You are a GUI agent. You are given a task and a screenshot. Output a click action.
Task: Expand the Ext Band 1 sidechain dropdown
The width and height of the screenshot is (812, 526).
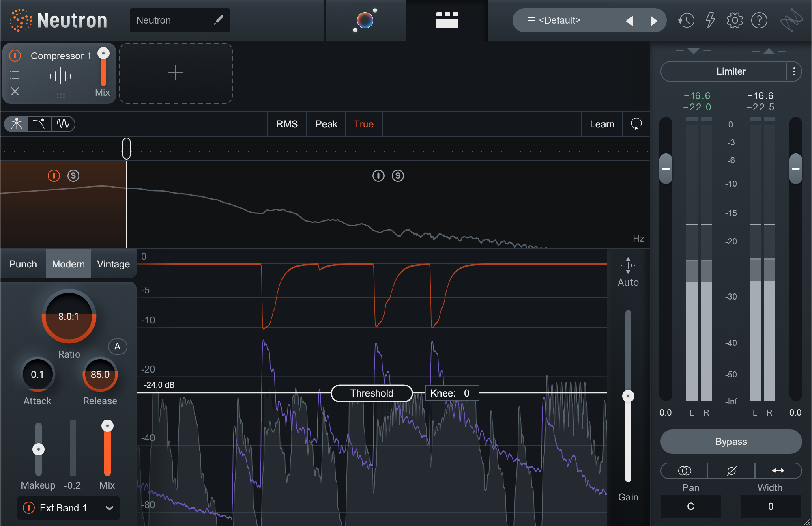point(109,508)
